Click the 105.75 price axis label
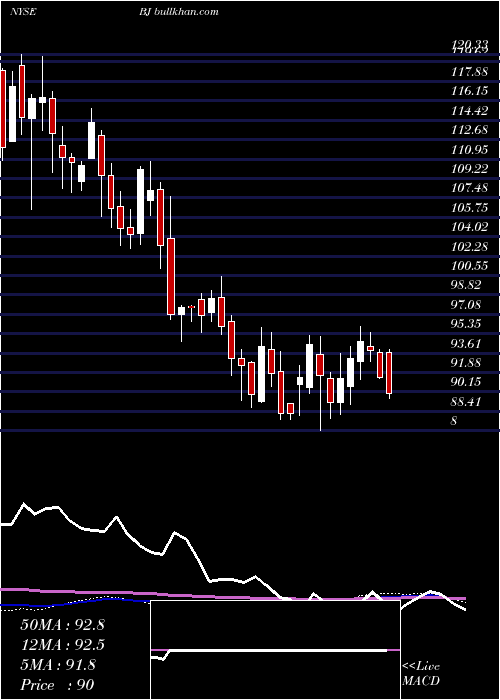Image resolution: width=500 pixels, height=700 pixels. tap(469, 208)
